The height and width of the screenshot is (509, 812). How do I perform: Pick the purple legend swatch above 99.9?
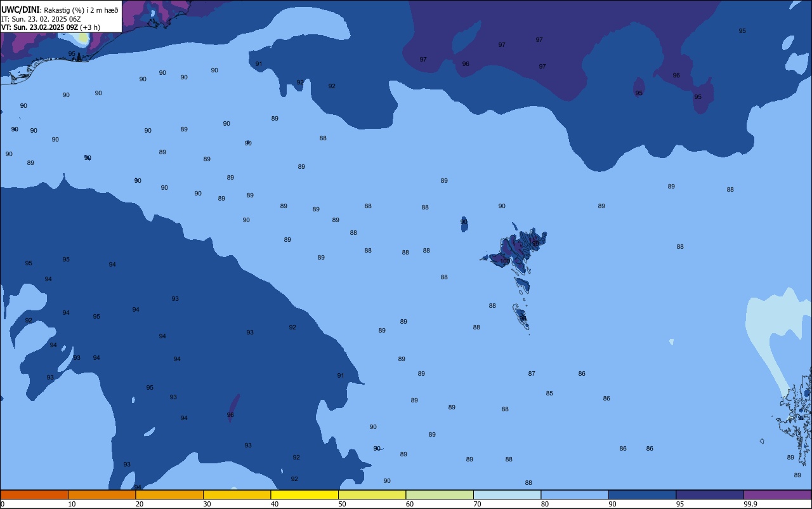(x=777, y=494)
